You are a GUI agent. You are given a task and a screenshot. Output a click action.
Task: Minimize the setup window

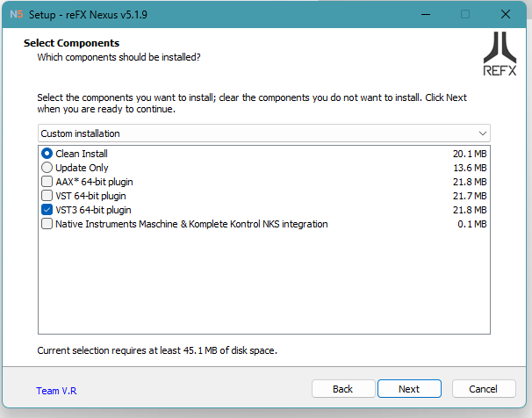tap(426, 14)
